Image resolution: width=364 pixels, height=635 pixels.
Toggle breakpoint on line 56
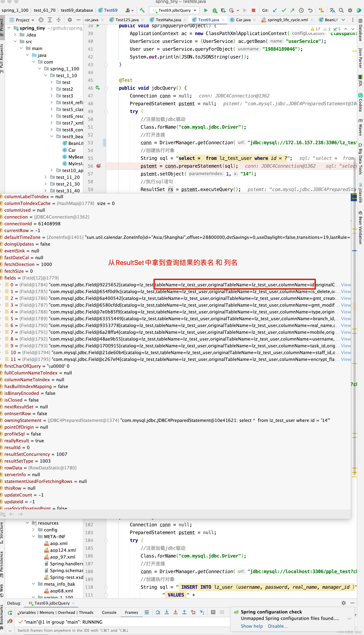(x=99, y=166)
